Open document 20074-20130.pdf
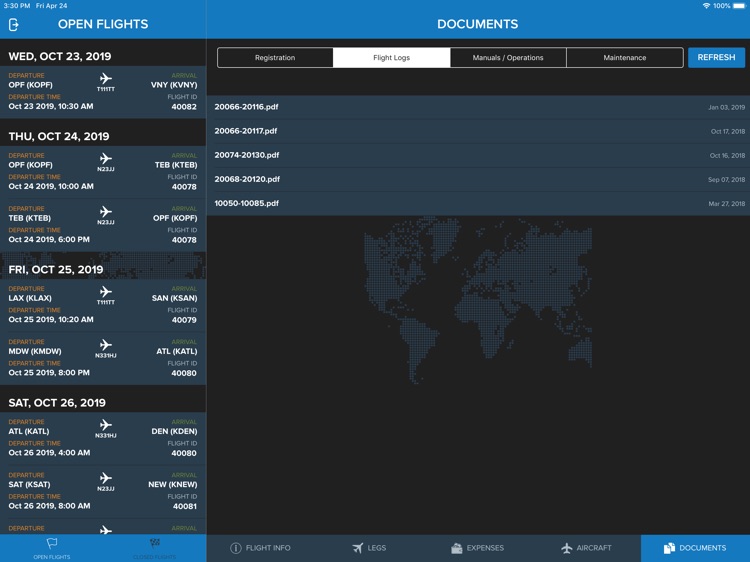 [x=478, y=155]
